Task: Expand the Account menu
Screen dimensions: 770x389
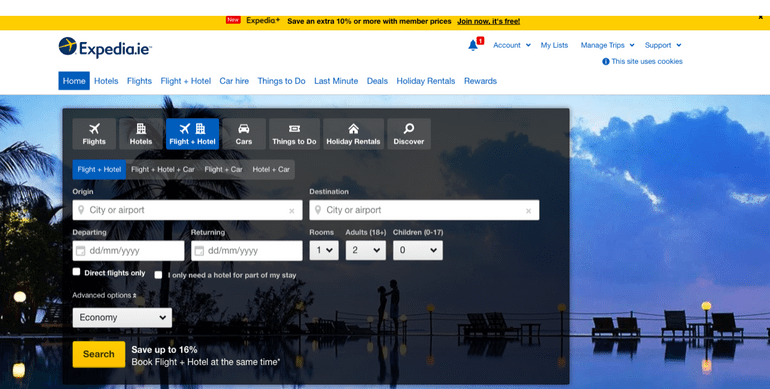Action: pos(512,45)
